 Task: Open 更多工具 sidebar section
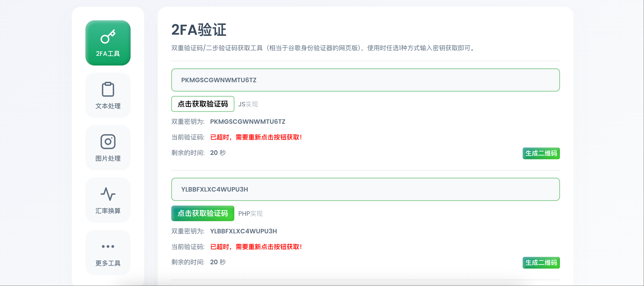108,263
